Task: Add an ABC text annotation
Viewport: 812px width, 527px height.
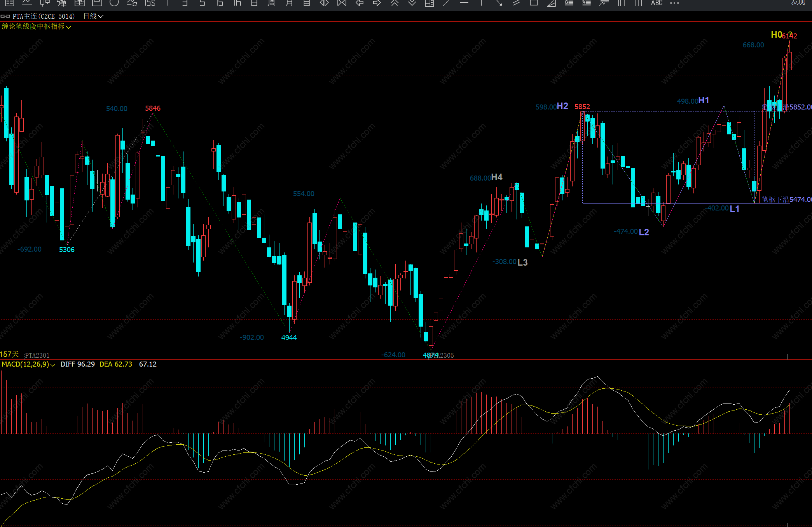Action: coord(657,3)
